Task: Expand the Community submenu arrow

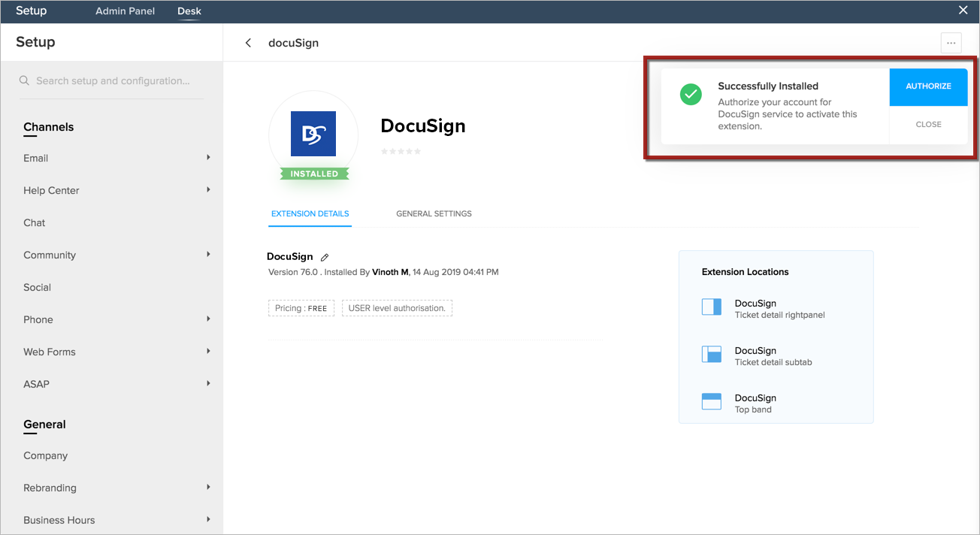Action: pos(208,255)
